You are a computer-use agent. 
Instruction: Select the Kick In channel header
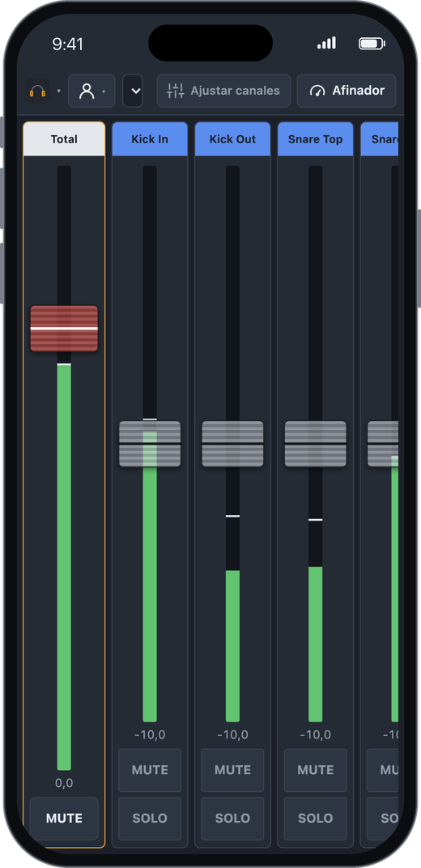150,139
